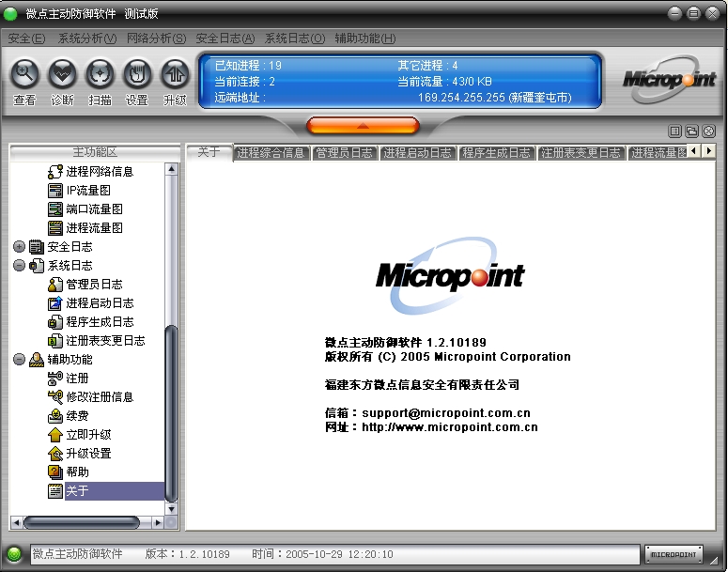The image size is (728, 572).
Task: Select the 进程网络信息 tree icon
Action: (x=55, y=171)
